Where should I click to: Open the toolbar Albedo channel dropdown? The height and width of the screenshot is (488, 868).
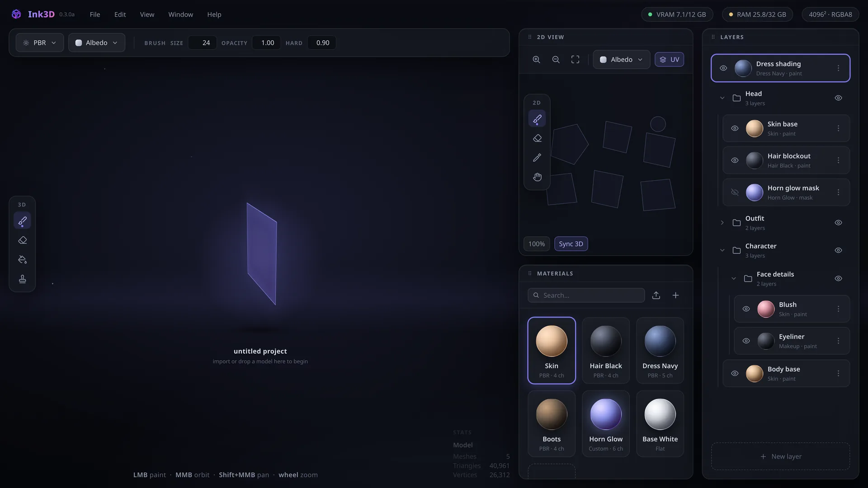coord(97,43)
